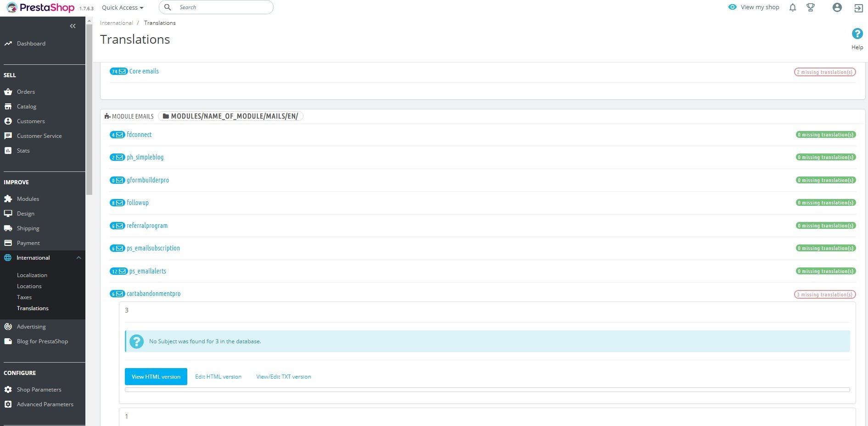The height and width of the screenshot is (426, 868).
Task: Click the International globe icon
Action: pyautogui.click(x=8, y=258)
